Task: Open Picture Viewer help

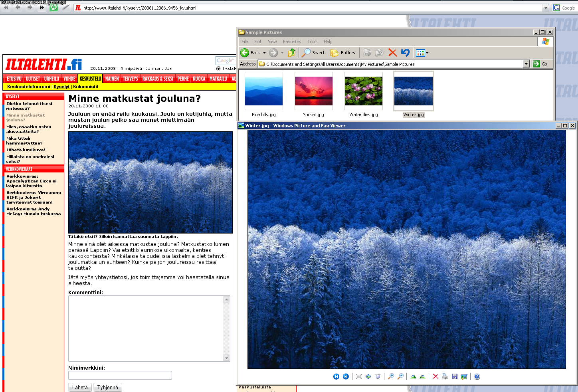Action: 477,376
